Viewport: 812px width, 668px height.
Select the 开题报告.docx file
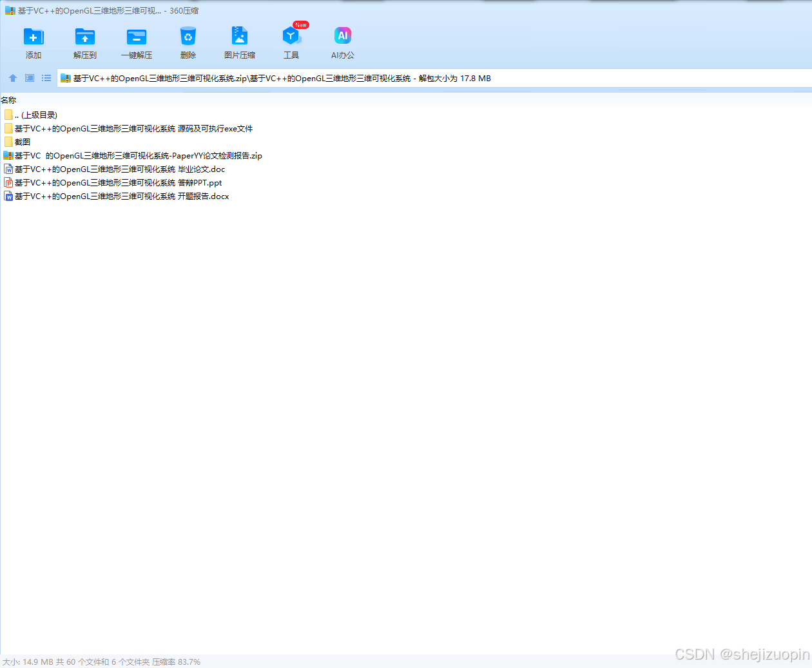click(120, 196)
